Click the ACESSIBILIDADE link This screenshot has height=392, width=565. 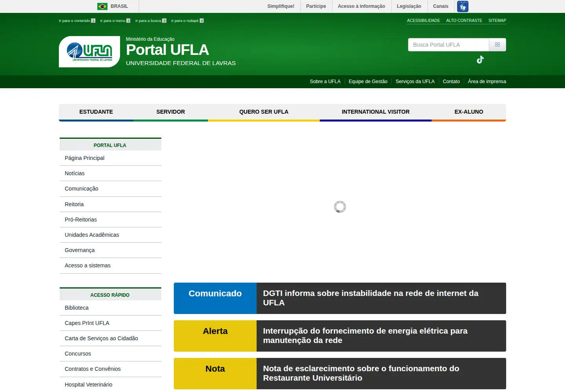tap(423, 20)
